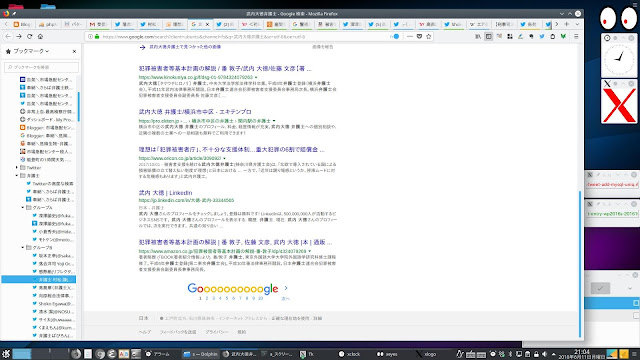Open the Firefox Library icon
This screenshot has width=640, height=360.
click(478, 36)
